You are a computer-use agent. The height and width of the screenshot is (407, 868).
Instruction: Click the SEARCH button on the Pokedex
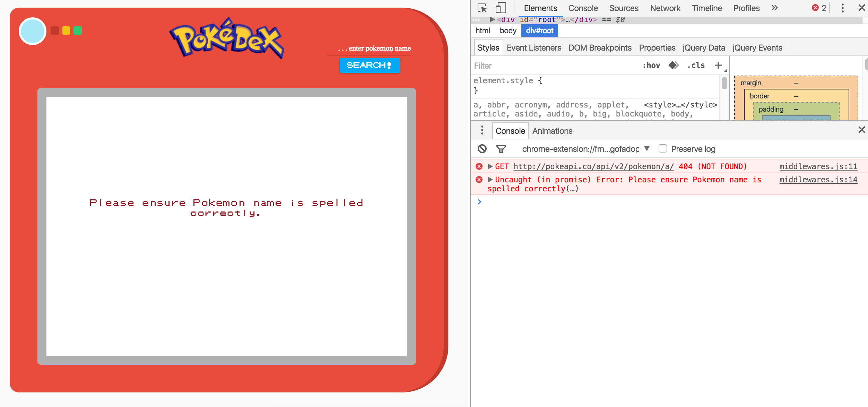369,65
